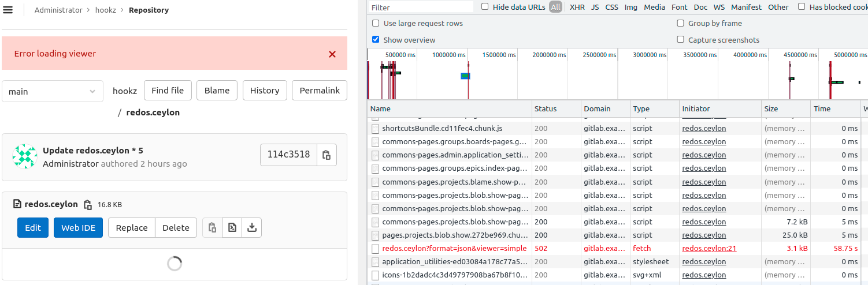Dismiss the Error loading viewer alert

(332, 54)
